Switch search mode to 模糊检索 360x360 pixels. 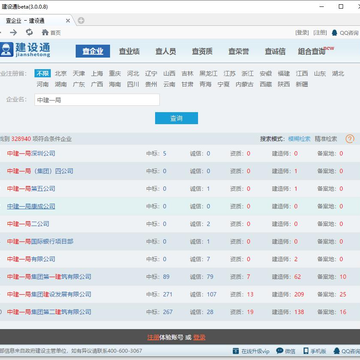[x=299, y=139]
